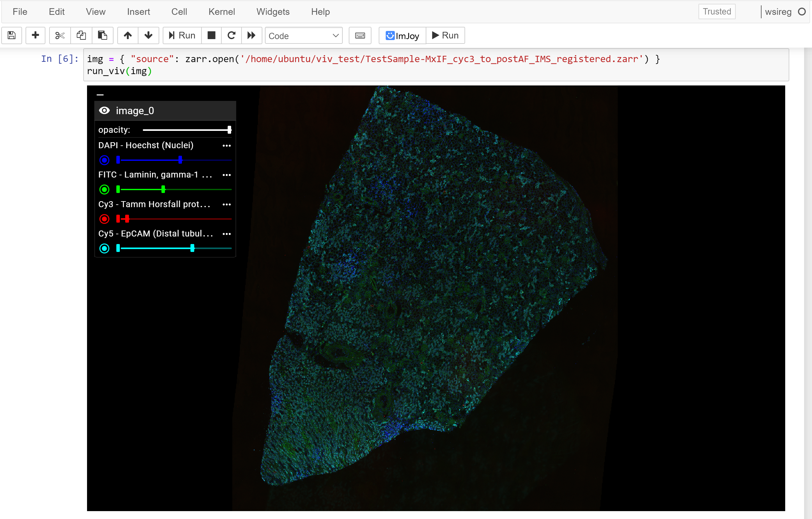
Task: Toggle the image_0 layer visibility eye
Action: [x=104, y=111]
